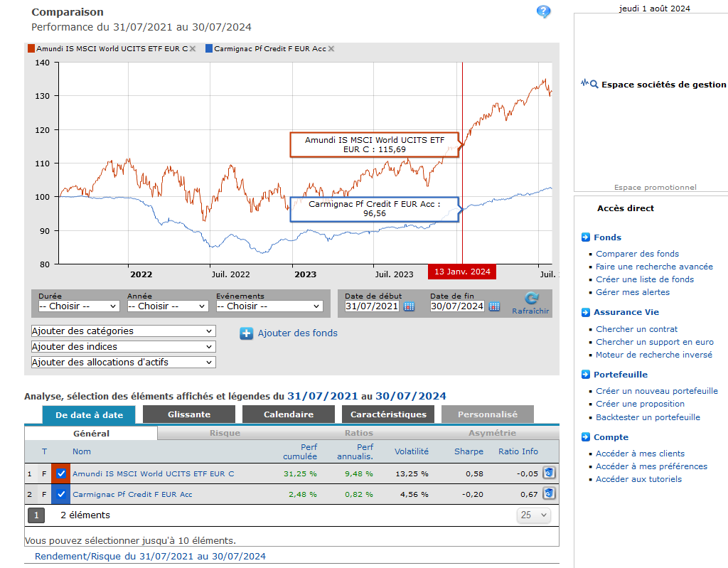Remove Carmignac Pf Credit from chart legend
This screenshot has height=568, width=728.
331,49
